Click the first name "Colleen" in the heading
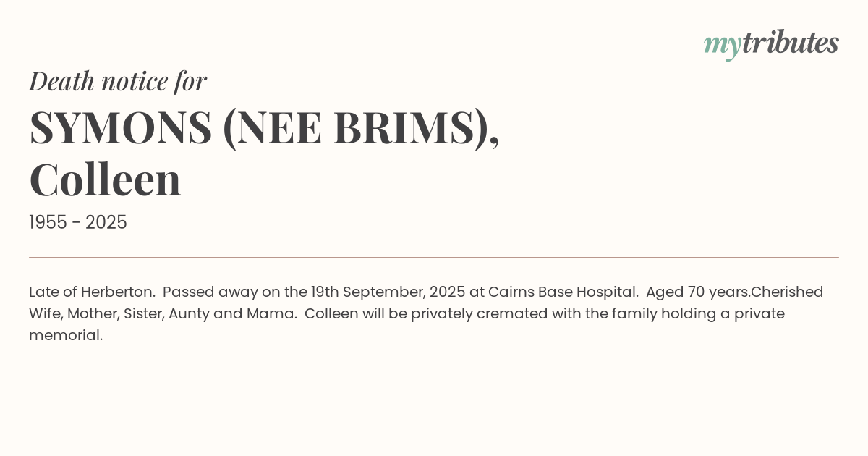Image resolution: width=868 pixels, height=456 pixels. (x=105, y=180)
